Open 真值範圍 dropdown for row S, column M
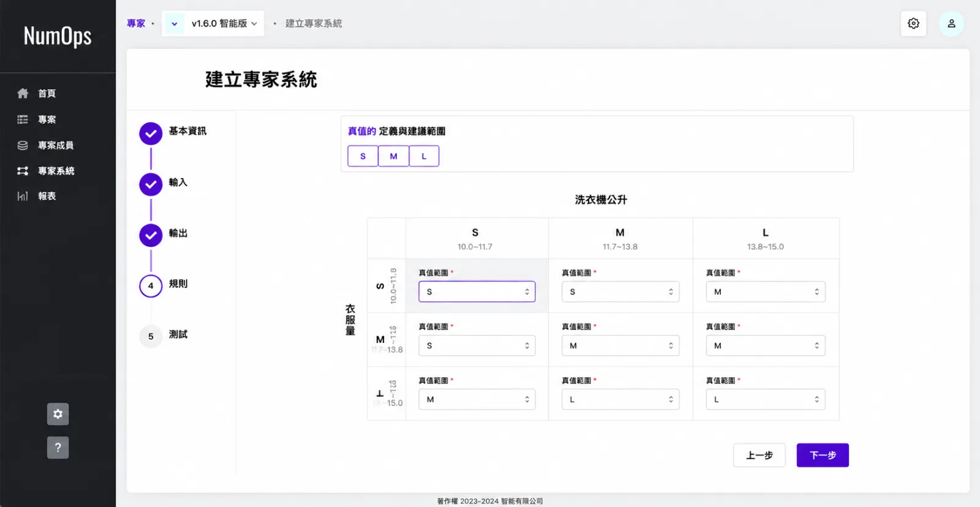980x507 pixels. [620, 291]
